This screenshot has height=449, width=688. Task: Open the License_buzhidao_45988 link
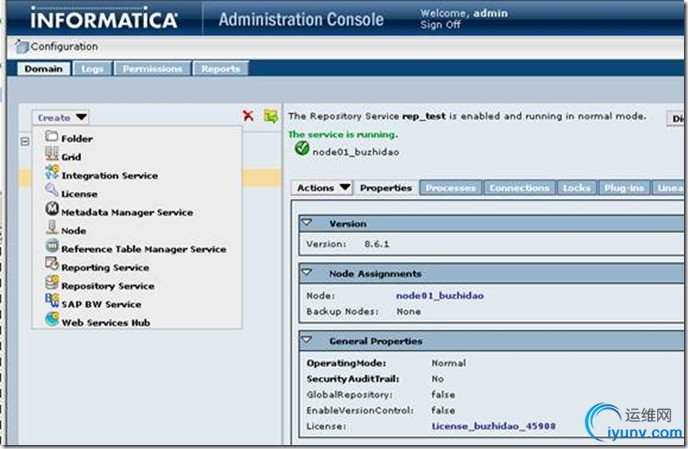pyautogui.click(x=494, y=426)
